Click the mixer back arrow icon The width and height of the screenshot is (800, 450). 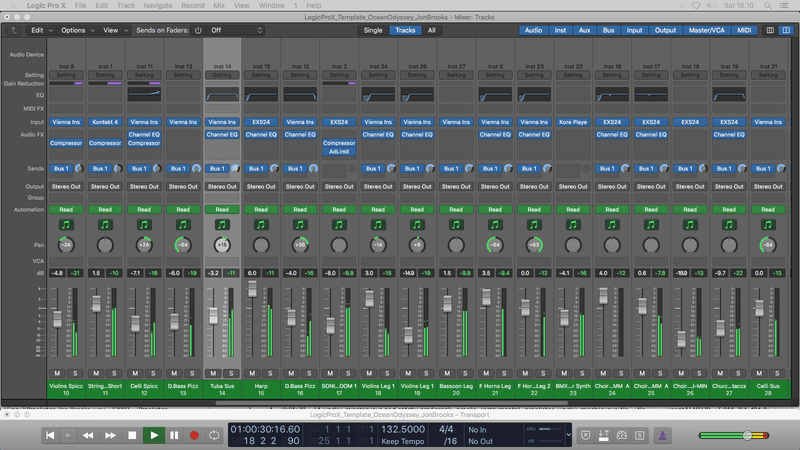click(14, 30)
